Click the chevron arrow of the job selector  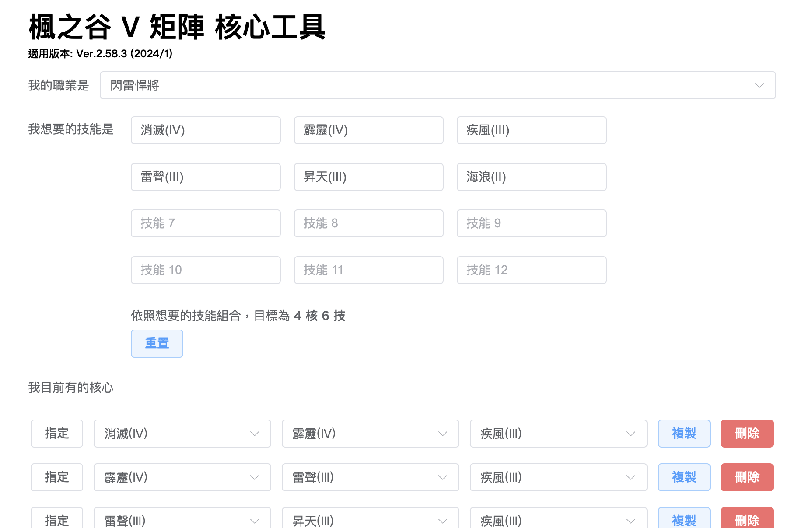pyautogui.click(x=759, y=85)
